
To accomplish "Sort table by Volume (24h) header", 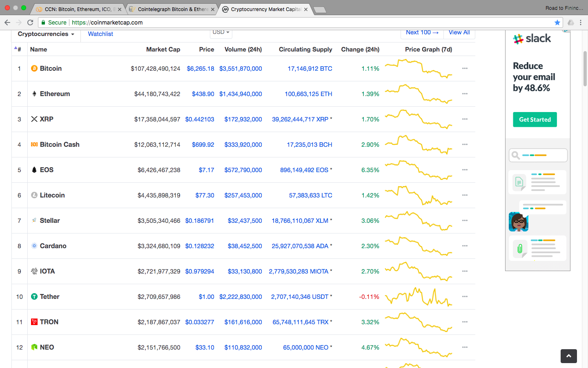I will [x=243, y=49].
